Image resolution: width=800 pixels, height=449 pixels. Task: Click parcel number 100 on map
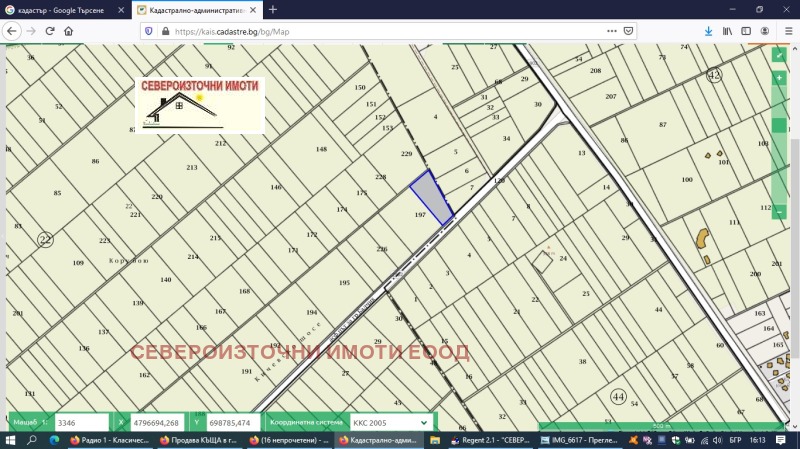[687, 180]
